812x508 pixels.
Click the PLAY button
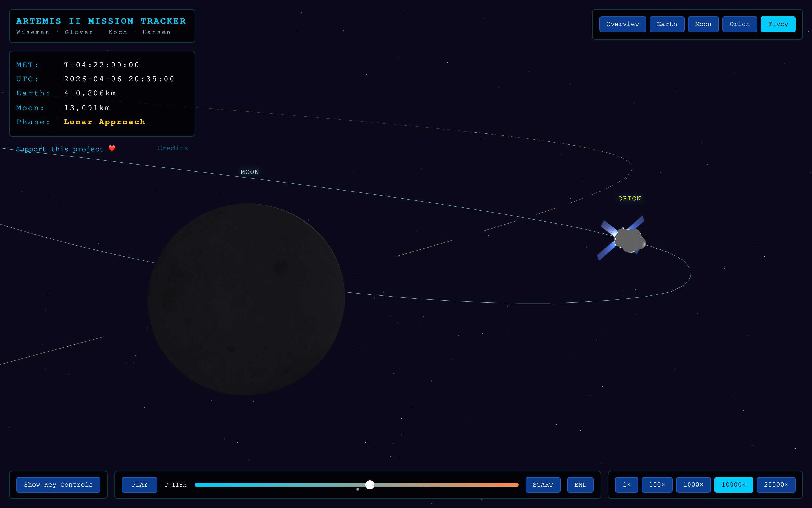pyautogui.click(x=139, y=485)
